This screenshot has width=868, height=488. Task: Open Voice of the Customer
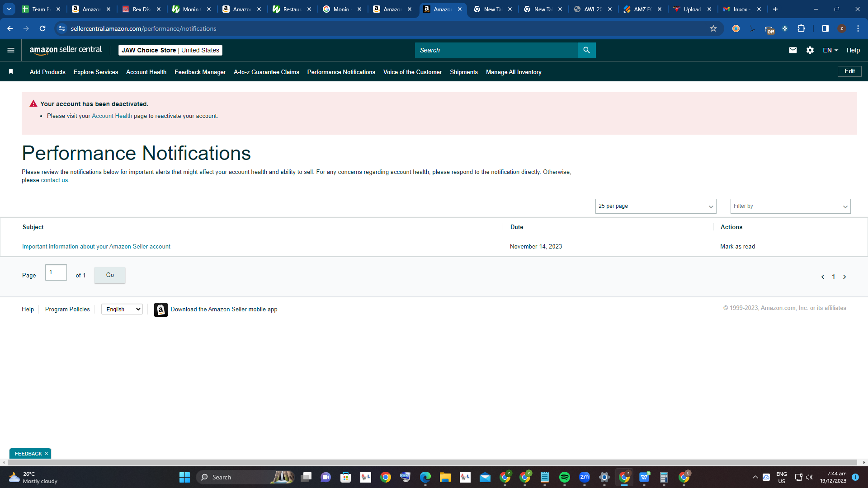[x=412, y=72]
